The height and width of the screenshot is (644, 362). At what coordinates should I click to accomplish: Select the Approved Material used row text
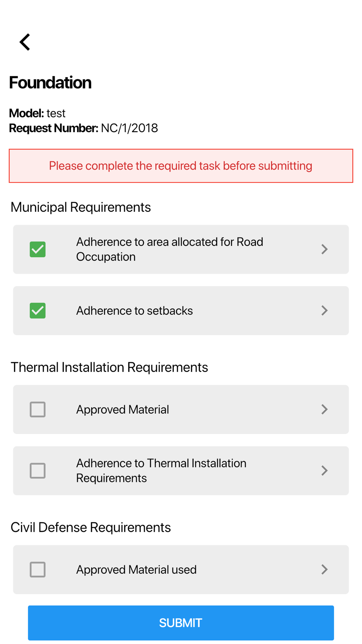click(136, 570)
